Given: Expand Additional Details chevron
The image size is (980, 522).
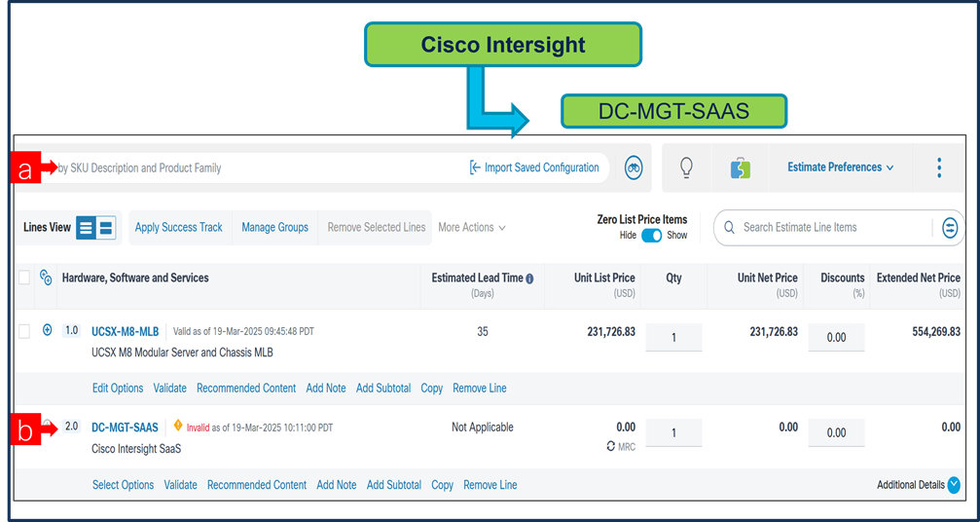Looking at the screenshot, I should [x=953, y=485].
